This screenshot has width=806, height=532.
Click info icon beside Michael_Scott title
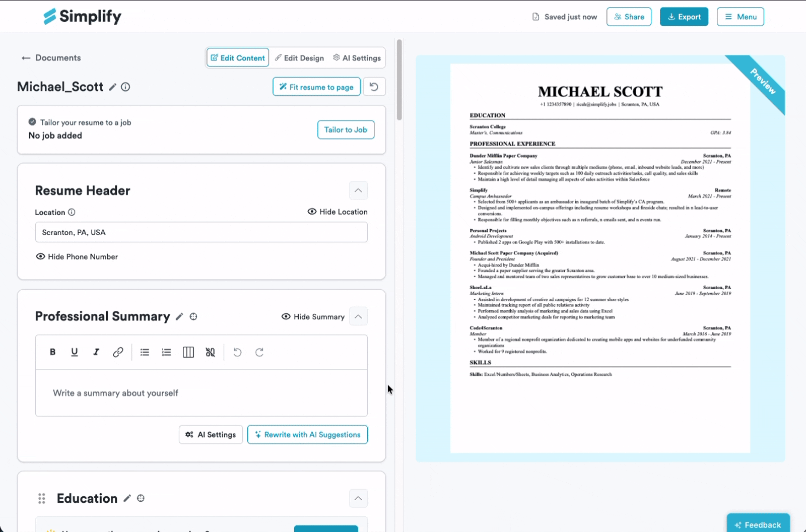125,87
